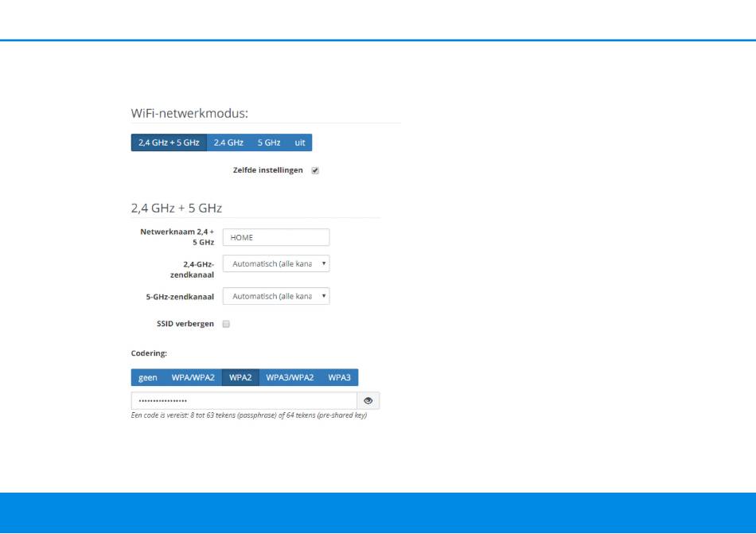The image size is (756, 534).
Task: Select the 2,4 GHz + 5 GHz mode
Action: 169,142
